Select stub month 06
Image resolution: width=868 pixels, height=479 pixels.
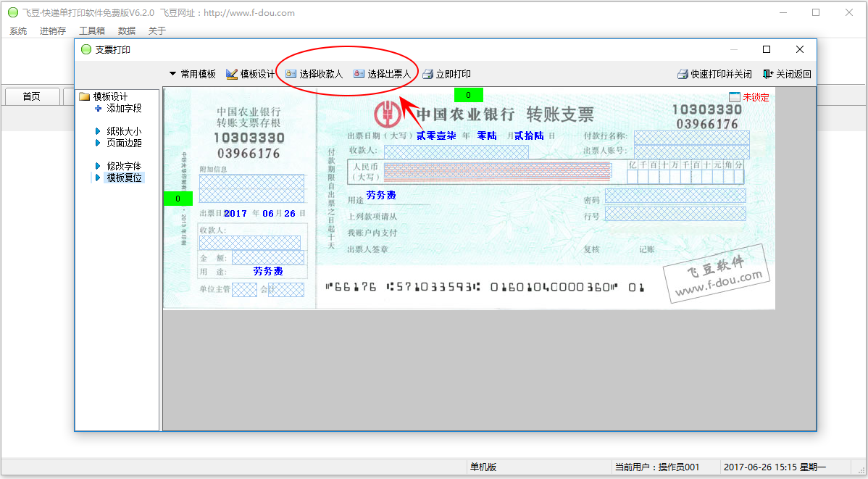pos(268,214)
